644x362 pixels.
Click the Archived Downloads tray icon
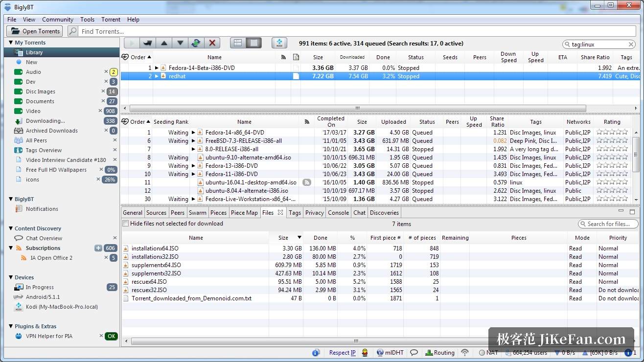(19, 131)
